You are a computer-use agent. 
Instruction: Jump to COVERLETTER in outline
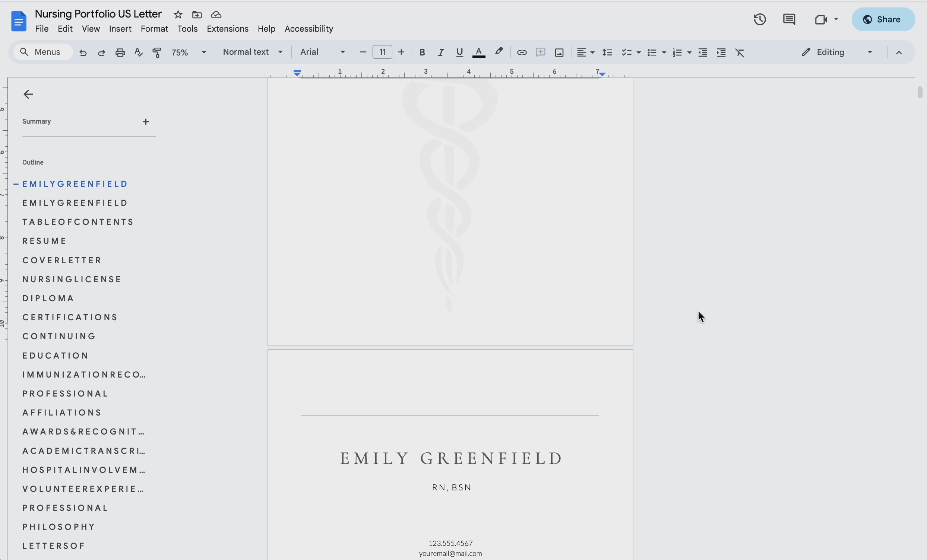62,260
